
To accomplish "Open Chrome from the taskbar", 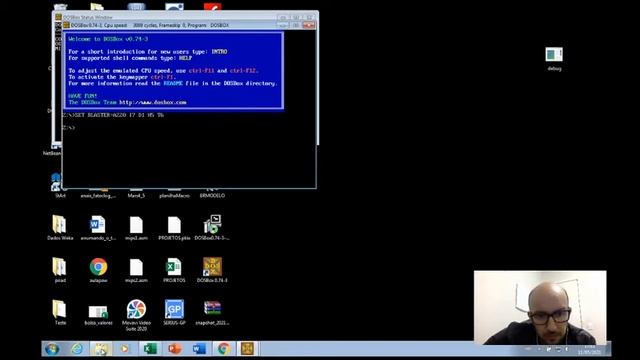I will coord(223,349).
